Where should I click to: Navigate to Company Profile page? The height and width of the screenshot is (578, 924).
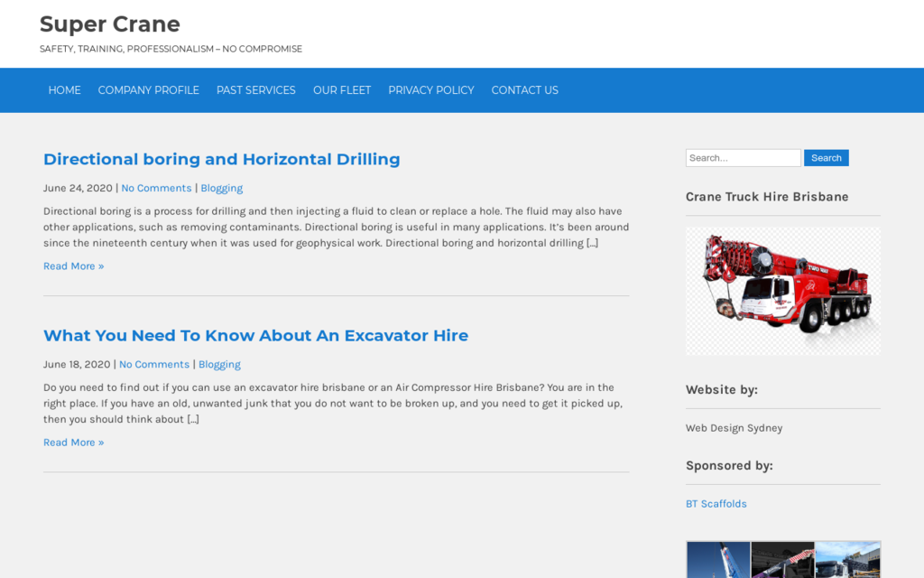click(148, 90)
